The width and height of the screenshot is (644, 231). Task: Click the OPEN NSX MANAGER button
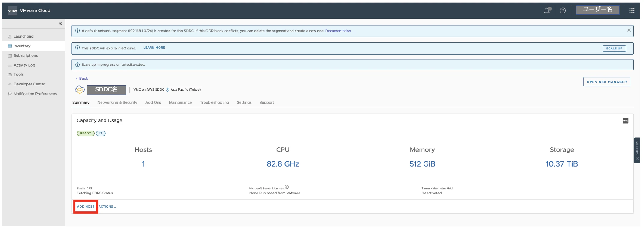(606, 82)
